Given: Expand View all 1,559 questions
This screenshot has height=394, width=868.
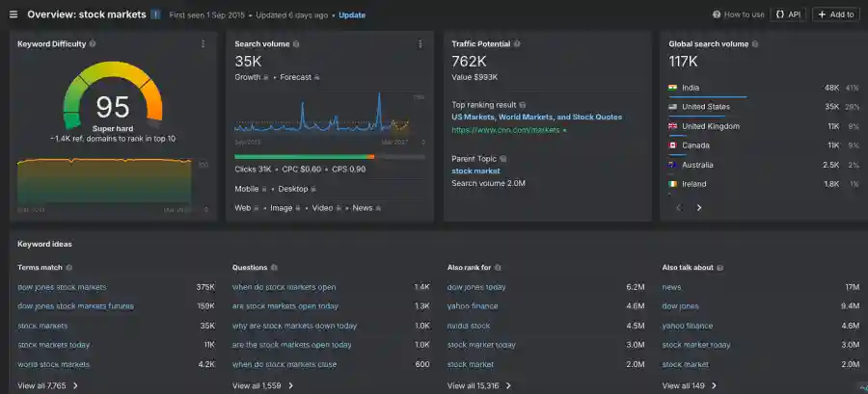Looking at the screenshot, I should point(263,385).
